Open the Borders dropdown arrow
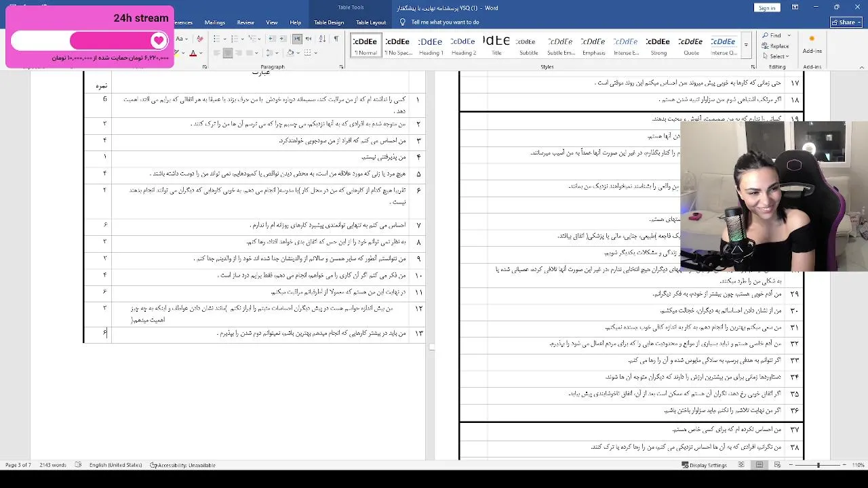Screen dimensions: 868x488 coord(316,53)
